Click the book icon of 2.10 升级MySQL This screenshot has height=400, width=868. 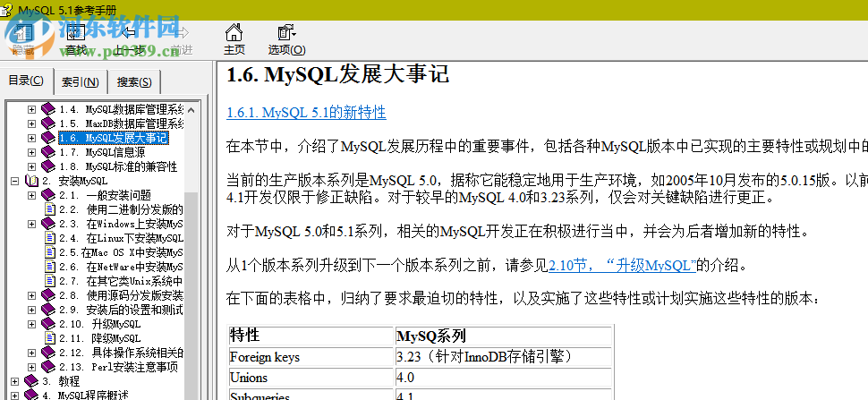coord(48,324)
